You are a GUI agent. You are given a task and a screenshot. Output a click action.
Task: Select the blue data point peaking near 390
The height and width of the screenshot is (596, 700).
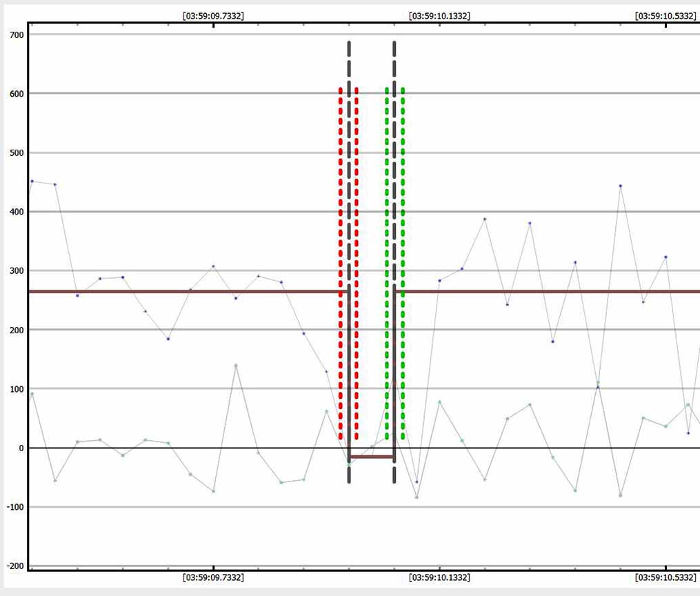coord(485,219)
